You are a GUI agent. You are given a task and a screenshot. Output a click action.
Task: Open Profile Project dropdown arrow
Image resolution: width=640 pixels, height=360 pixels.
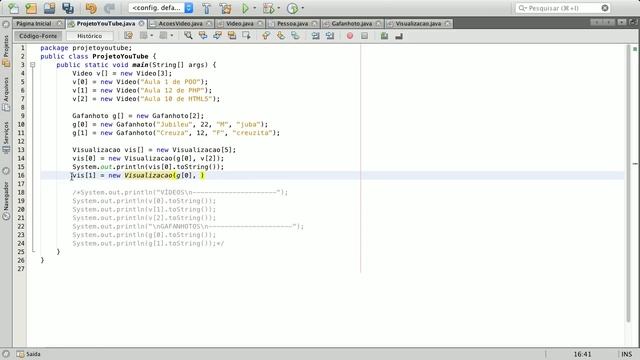pyautogui.click(x=303, y=8)
